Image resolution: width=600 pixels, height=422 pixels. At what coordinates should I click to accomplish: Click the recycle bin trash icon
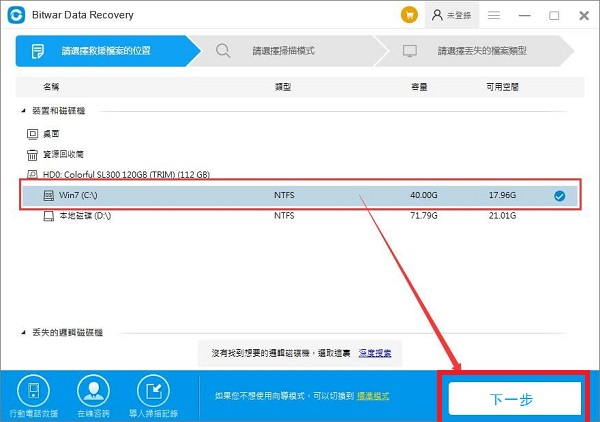(33, 155)
